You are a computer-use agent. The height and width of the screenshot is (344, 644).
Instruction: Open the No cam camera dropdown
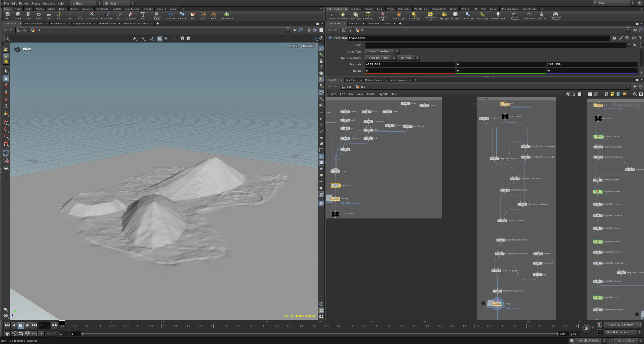tap(309, 46)
